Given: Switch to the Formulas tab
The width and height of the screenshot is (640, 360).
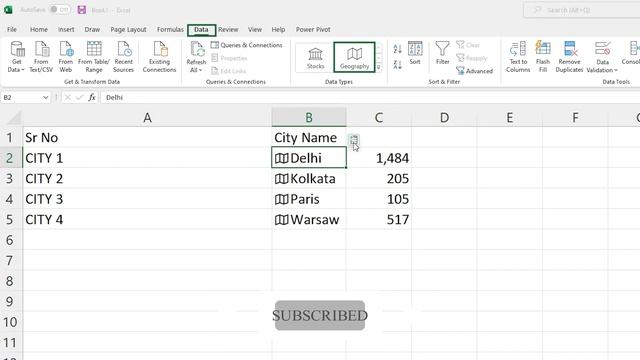Looking at the screenshot, I should click(x=170, y=29).
